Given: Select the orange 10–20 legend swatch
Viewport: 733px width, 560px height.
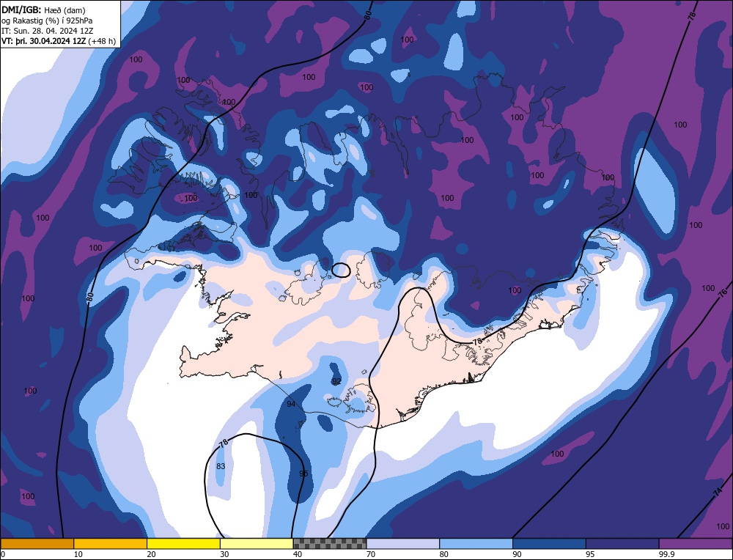Looking at the screenshot, I should (111, 543).
